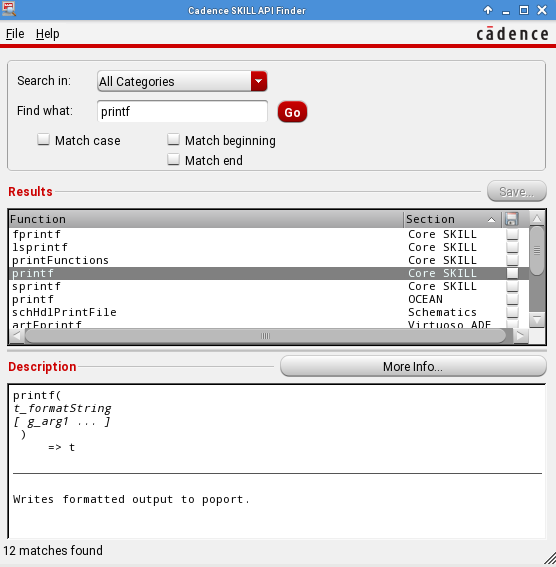Check the save box for sprintf
This screenshot has width=556, height=567.
(512, 286)
